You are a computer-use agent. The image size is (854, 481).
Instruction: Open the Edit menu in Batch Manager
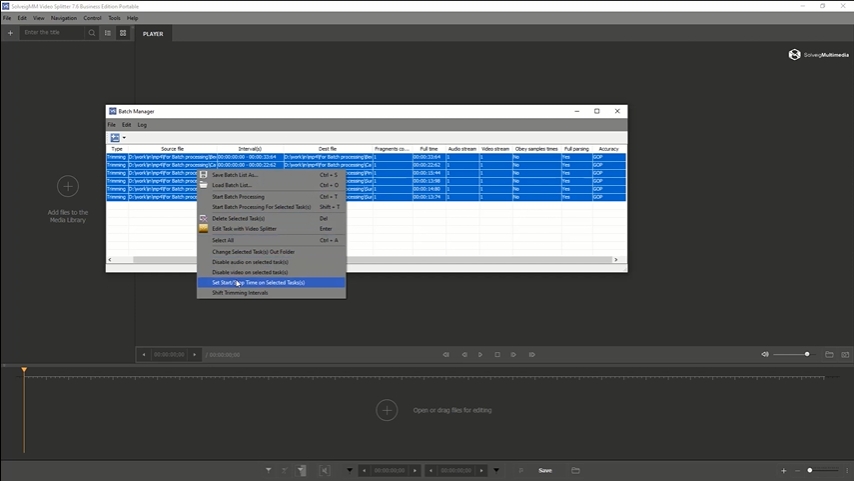click(x=126, y=125)
